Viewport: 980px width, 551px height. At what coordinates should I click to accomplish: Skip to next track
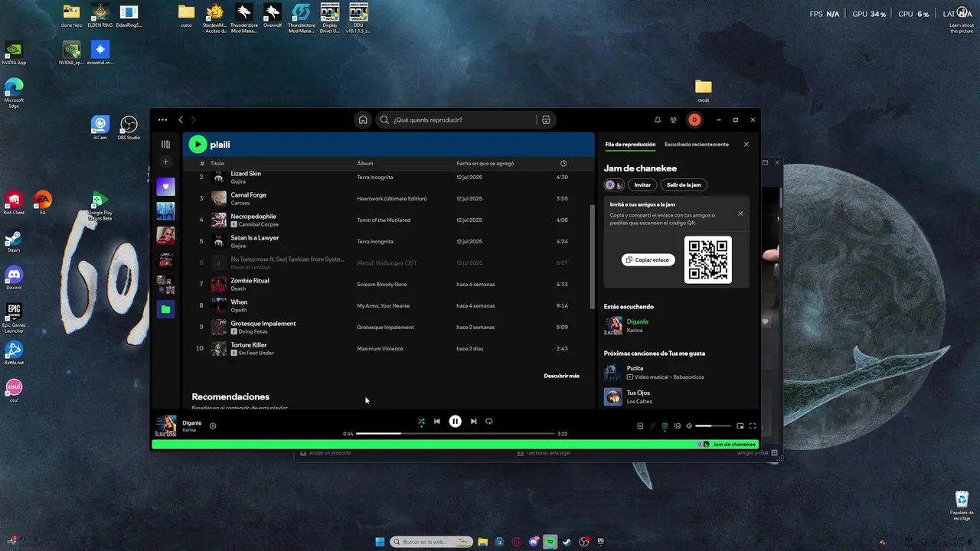474,422
